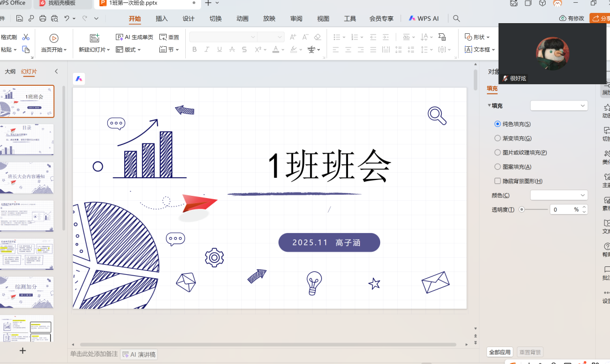Click the Apply to All (全部应用) button

point(500,352)
